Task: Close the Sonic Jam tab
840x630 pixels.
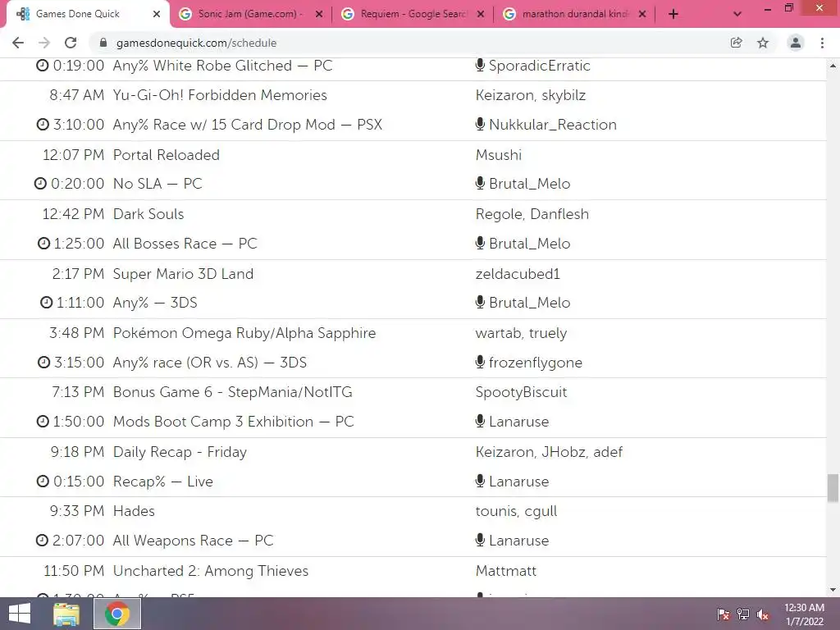Action: click(319, 15)
